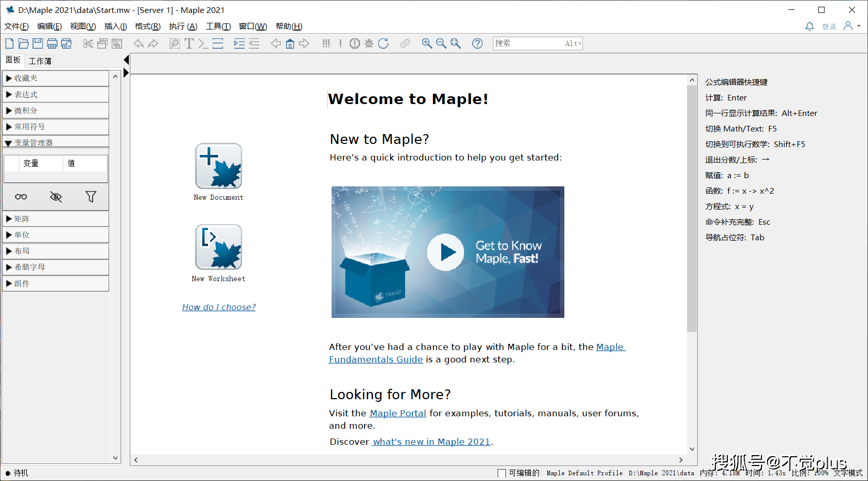Open the 编辑(E) menu
Image resolution: width=868 pixels, height=481 pixels.
pyautogui.click(x=49, y=26)
